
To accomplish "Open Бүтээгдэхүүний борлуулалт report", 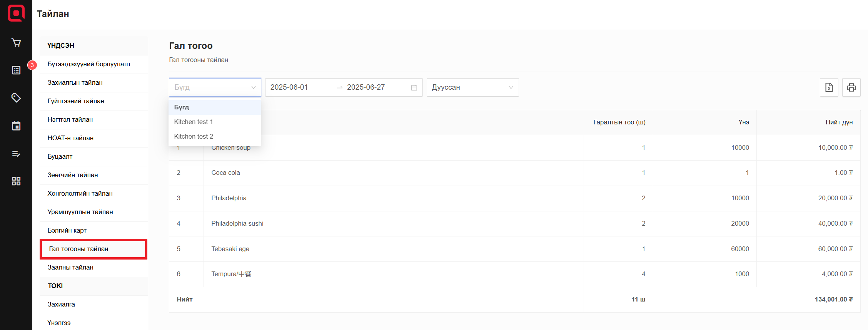I will [89, 64].
